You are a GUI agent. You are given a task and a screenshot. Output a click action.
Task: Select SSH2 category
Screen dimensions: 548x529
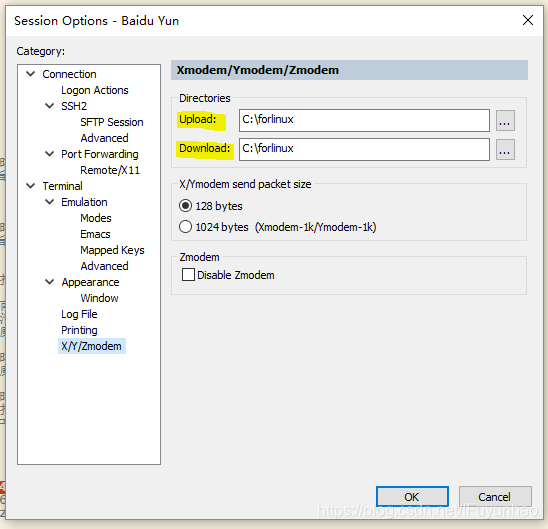click(74, 106)
